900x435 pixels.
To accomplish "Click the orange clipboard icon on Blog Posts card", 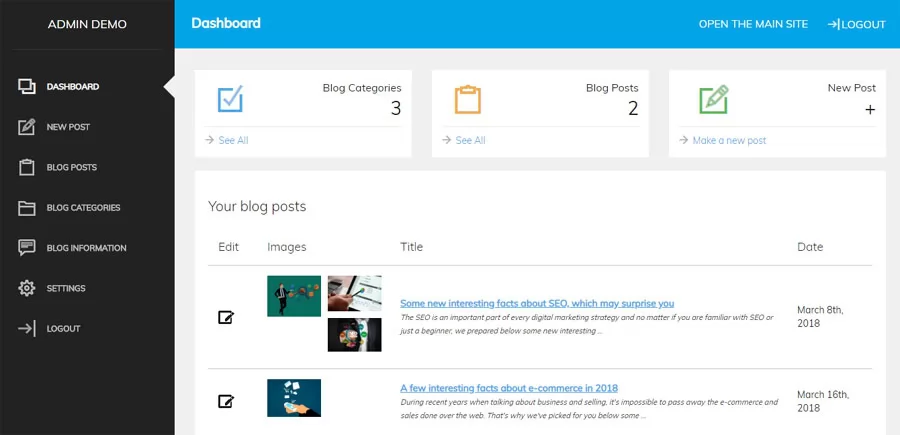I will tap(468, 99).
